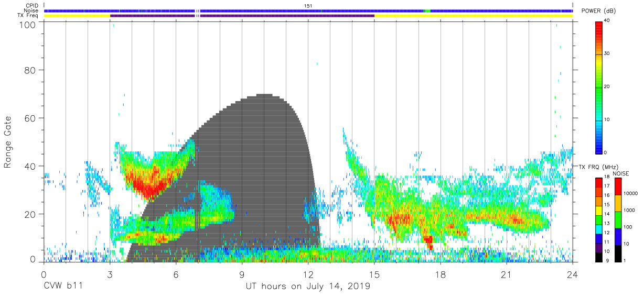Click the range gate axis '20' tick label

click(x=30, y=215)
